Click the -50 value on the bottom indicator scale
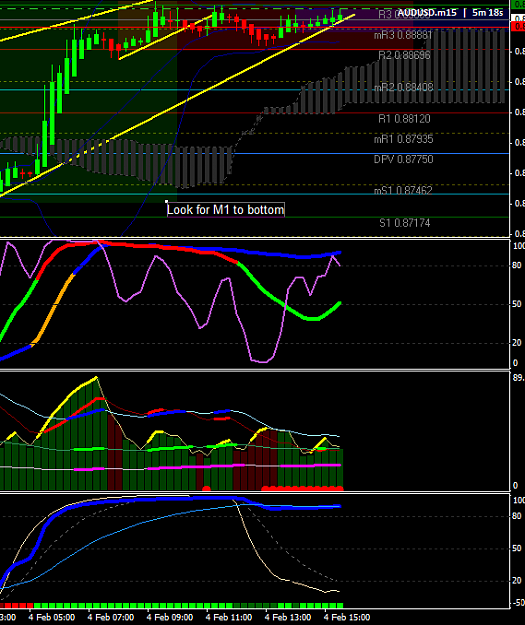Screen dimensions: 525x625 point(518,603)
